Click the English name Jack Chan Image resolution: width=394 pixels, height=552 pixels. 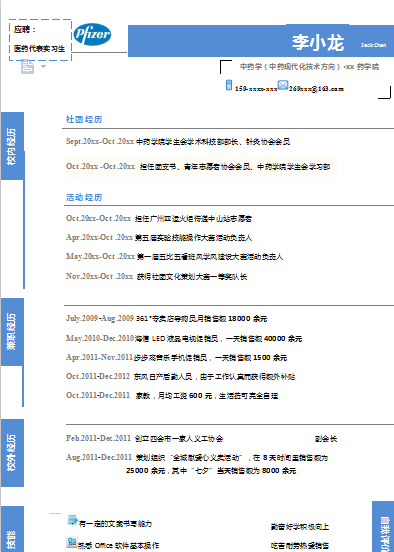(x=373, y=45)
